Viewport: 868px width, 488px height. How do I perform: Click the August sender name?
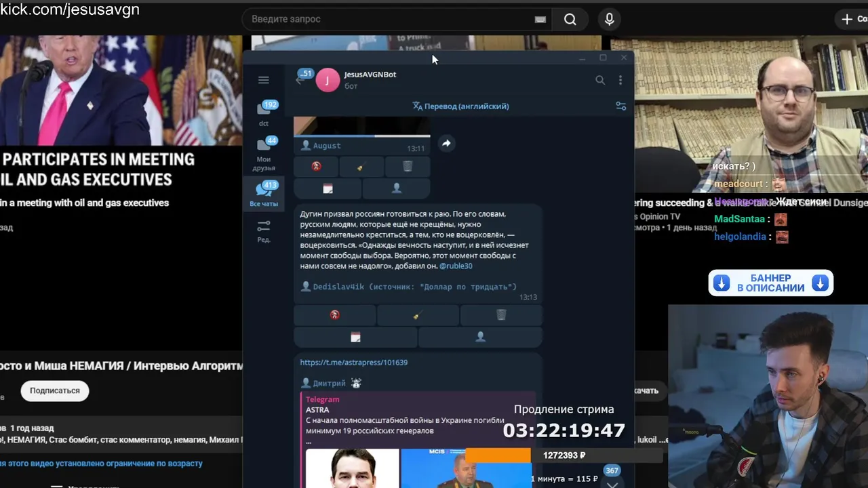(x=327, y=146)
